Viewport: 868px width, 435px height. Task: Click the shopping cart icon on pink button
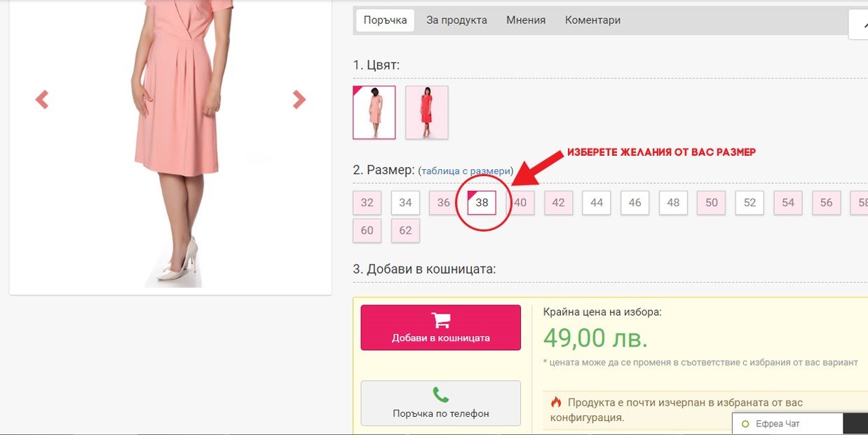[x=441, y=320]
